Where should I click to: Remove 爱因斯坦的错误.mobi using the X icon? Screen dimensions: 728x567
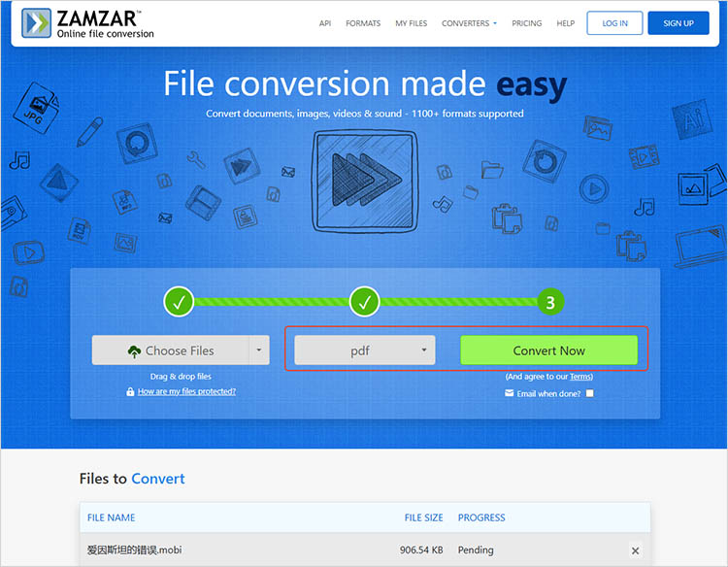(x=635, y=550)
